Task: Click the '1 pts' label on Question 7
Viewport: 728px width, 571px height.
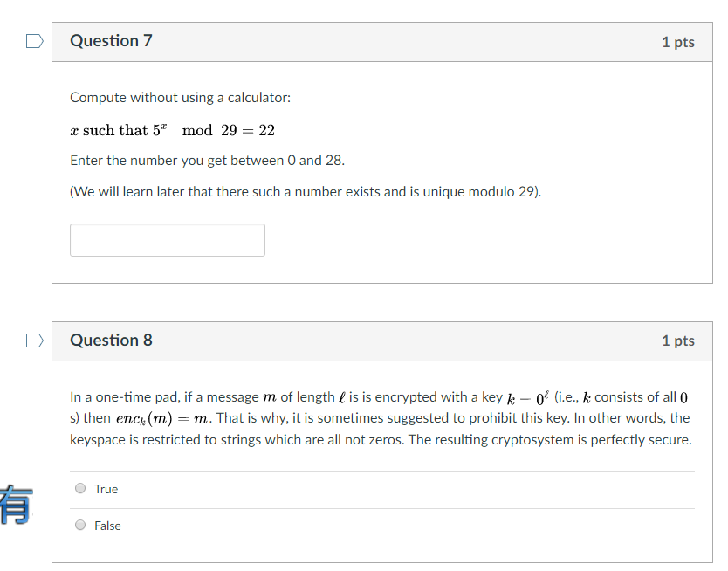Action: [x=678, y=41]
